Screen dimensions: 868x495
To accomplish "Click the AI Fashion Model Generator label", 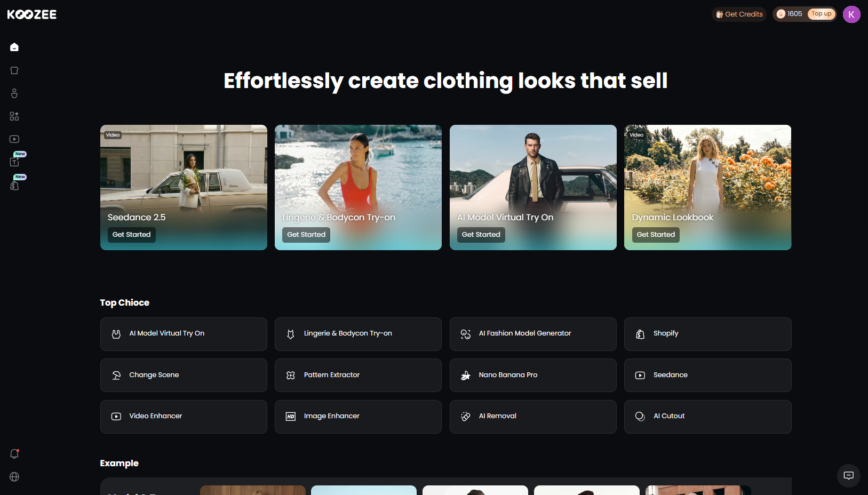I will [525, 333].
